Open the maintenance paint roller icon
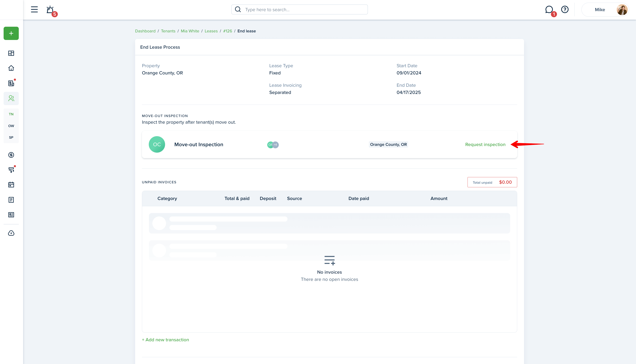The height and width of the screenshot is (364, 636). click(x=11, y=170)
